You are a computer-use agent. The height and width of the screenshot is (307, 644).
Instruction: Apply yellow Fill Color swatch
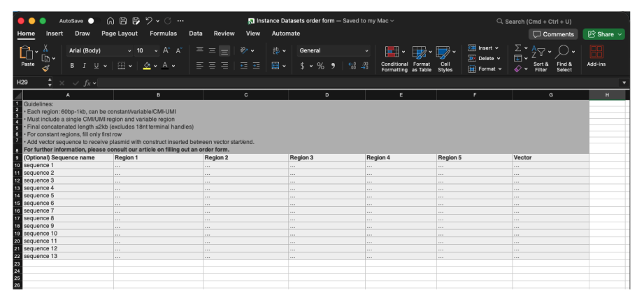coord(147,66)
